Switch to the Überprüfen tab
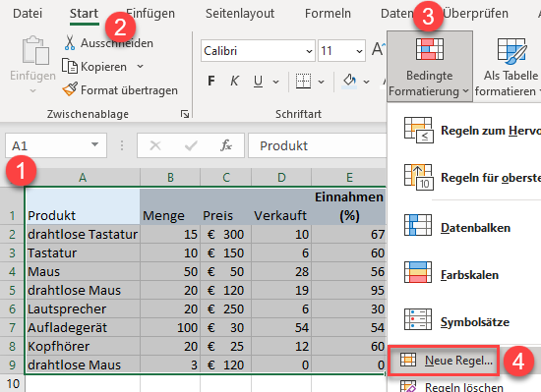 475,14
